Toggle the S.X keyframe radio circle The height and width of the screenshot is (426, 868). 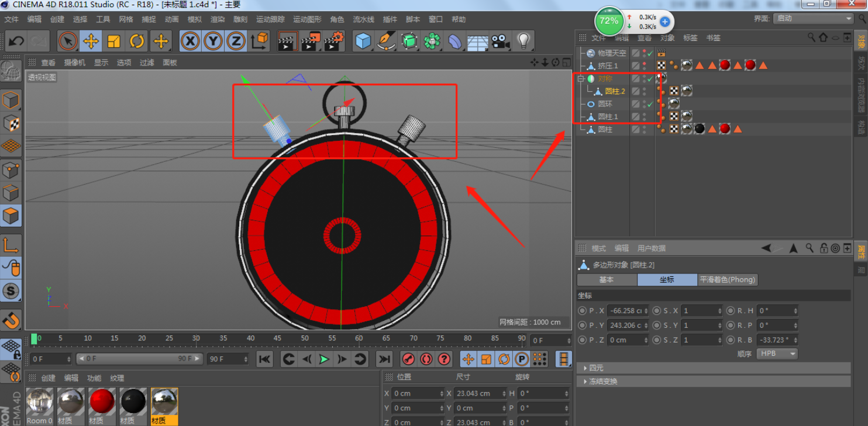[x=657, y=311]
